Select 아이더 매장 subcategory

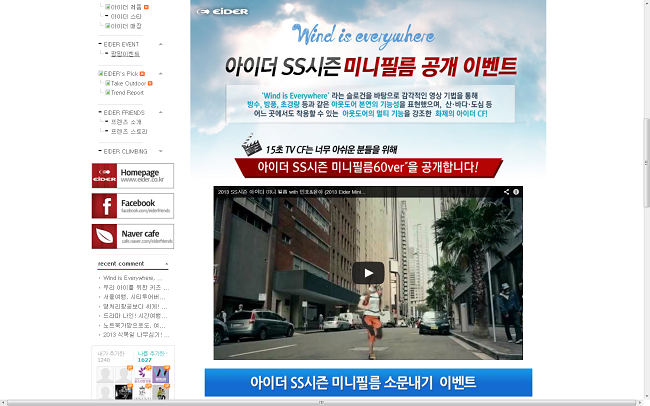(126, 26)
